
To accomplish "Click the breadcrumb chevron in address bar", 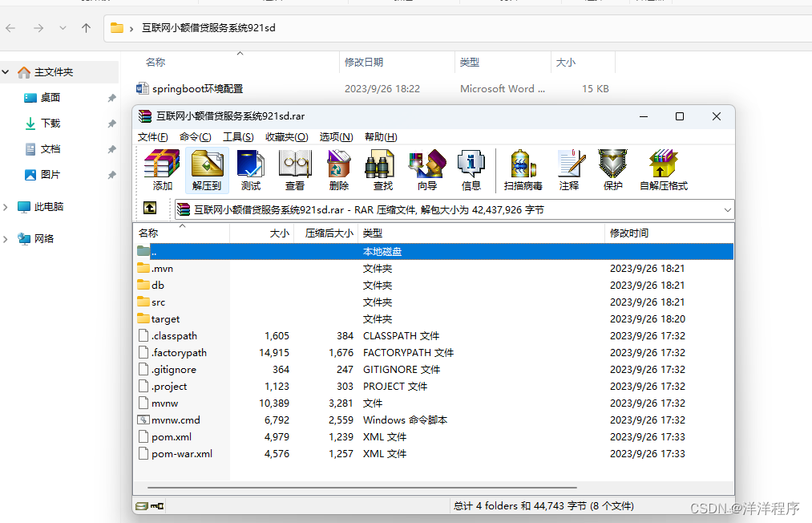I will point(131,29).
